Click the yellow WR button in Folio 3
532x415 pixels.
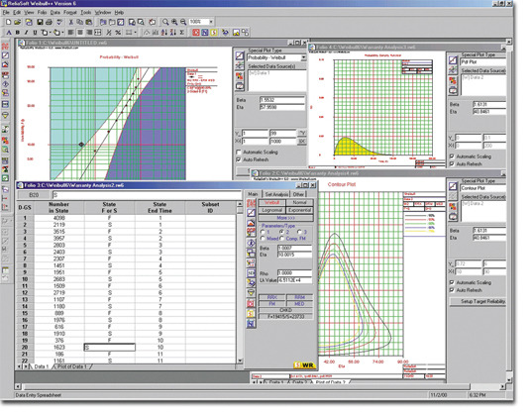coord(305,365)
